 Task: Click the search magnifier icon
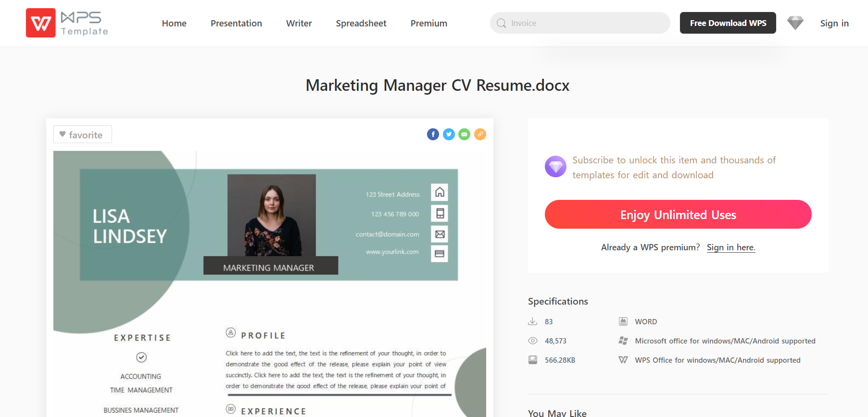tap(501, 23)
